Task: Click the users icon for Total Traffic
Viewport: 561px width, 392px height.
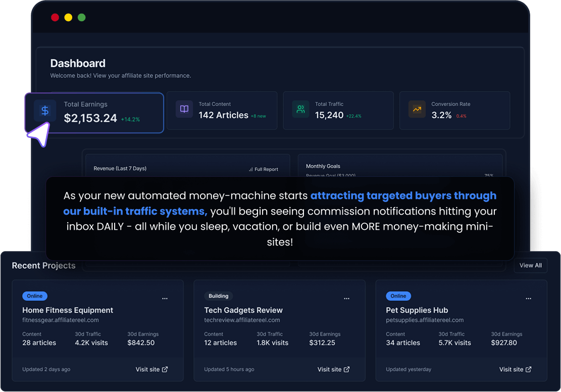Action: [x=300, y=109]
